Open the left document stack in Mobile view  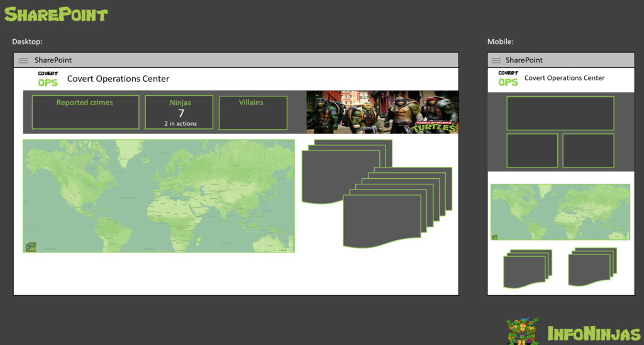click(x=528, y=269)
